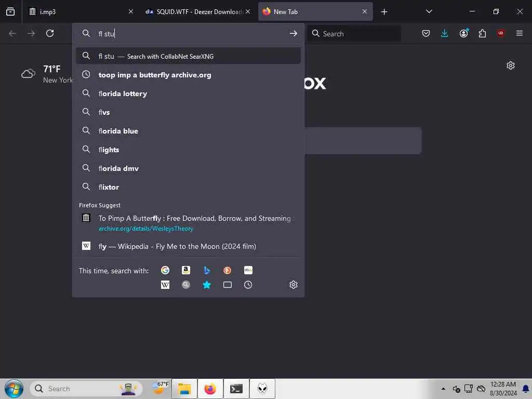Open the taskbar clock 12:28 AM
This screenshot has height=399, width=532.
tap(503, 389)
